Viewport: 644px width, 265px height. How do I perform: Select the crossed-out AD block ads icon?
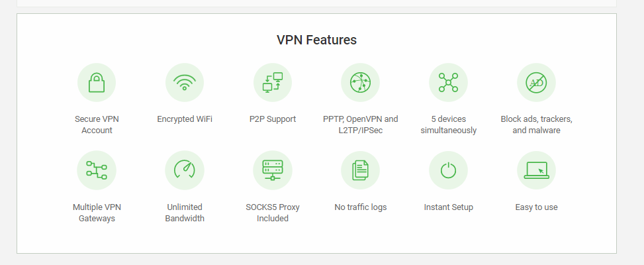point(536,83)
